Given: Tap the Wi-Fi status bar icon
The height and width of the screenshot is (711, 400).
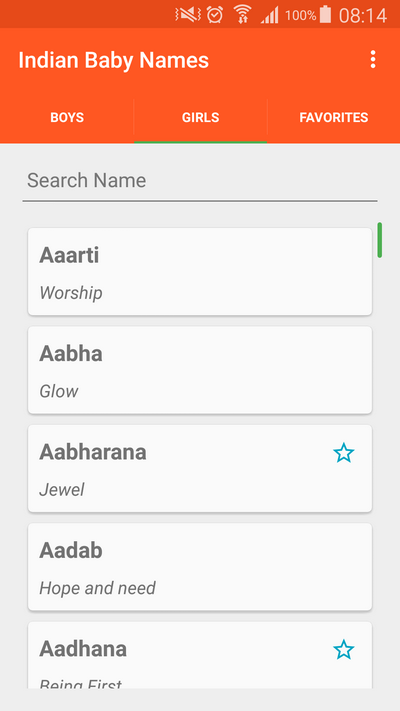Looking at the screenshot, I should [x=243, y=15].
